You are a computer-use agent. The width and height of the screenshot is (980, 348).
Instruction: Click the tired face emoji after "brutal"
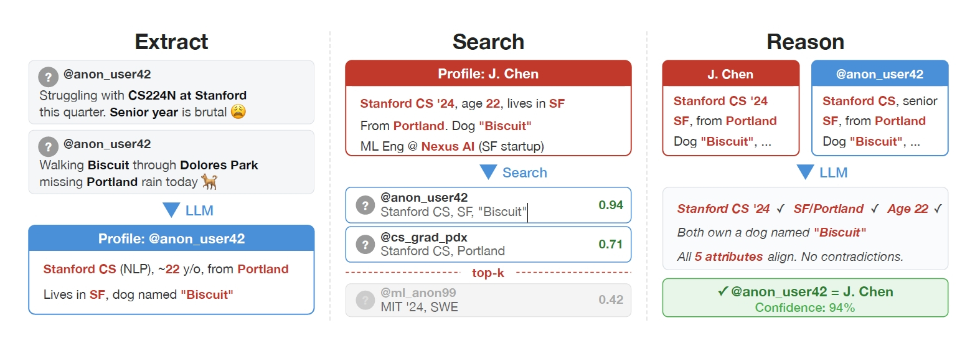238,112
